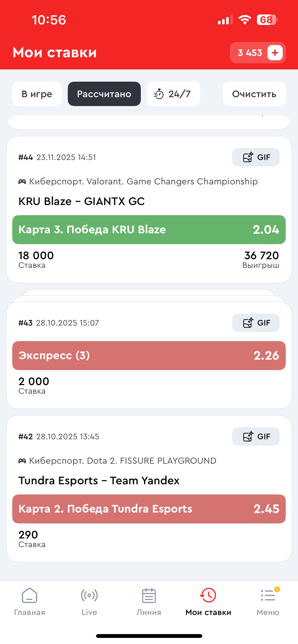This screenshot has height=644, width=298.
Task: Open the 24/7 filter tab
Action: 173,94
